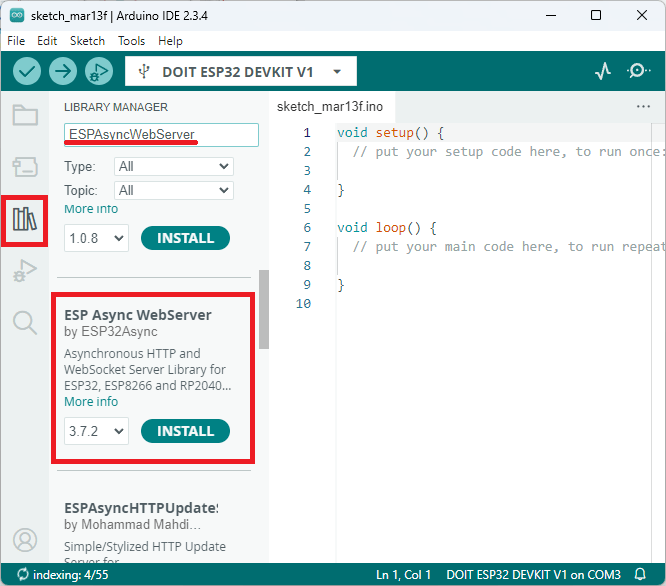Expand the library Type filter dropdown
The image size is (666, 586).
(x=173, y=166)
